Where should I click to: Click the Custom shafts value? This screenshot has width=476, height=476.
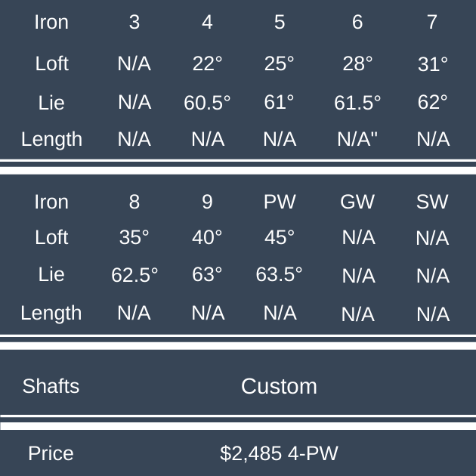(279, 386)
